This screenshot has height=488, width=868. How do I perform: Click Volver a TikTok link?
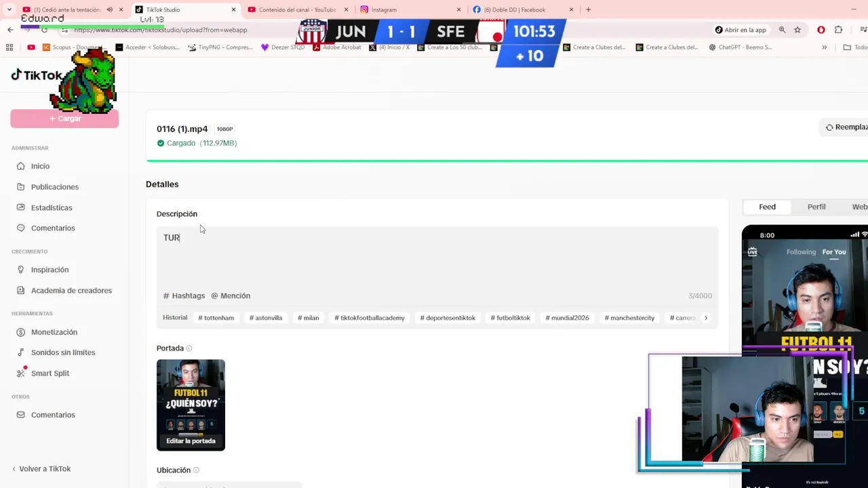click(x=41, y=468)
